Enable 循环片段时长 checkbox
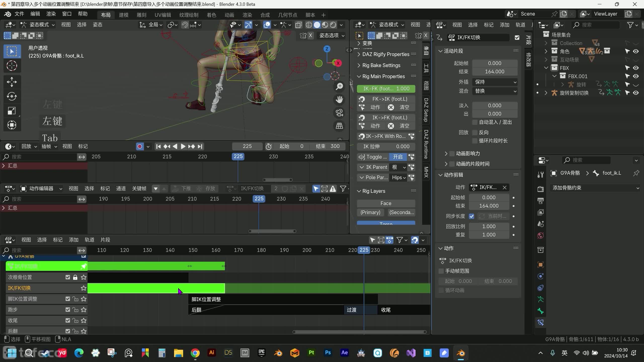Viewport: 644px width, 362px height. coord(475,141)
